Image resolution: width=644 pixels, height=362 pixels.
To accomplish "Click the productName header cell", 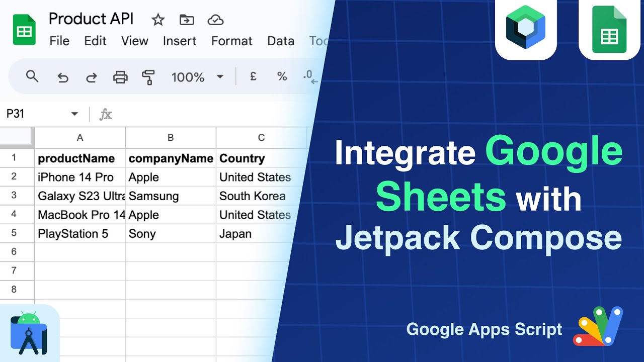I will coord(80,158).
